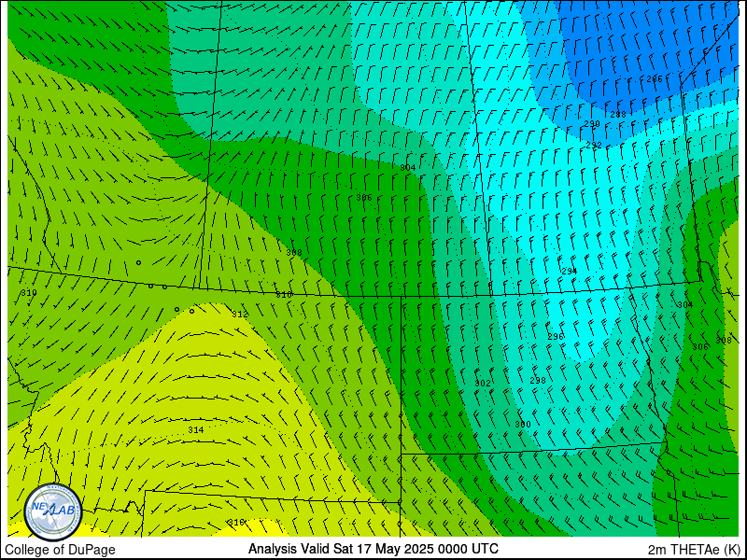Click the 286 contour label
The image size is (747, 560).
coord(655,79)
